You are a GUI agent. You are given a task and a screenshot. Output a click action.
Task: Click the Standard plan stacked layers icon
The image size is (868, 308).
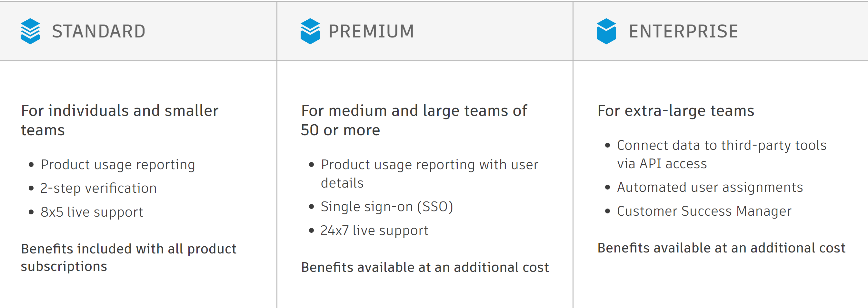(x=30, y=31)
